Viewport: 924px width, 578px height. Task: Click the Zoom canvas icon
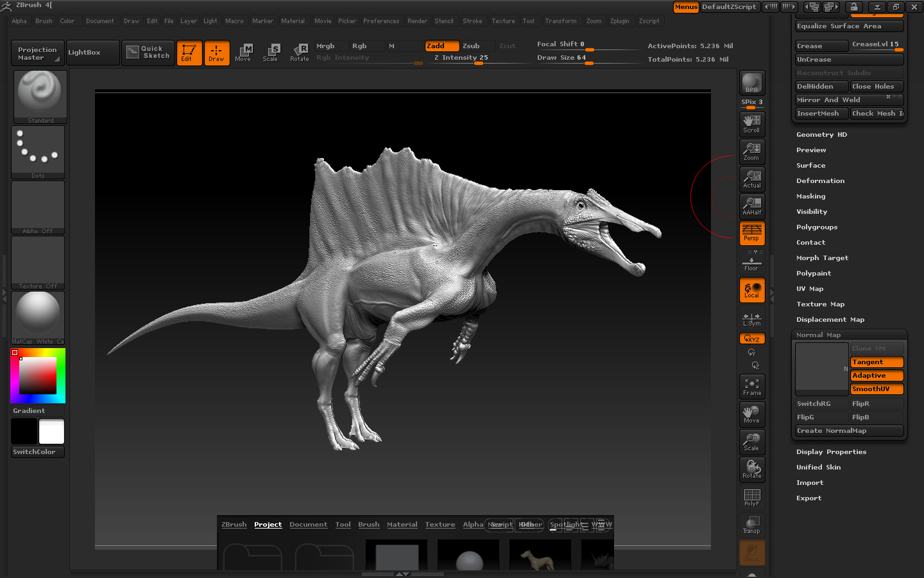pyautogui.click(x=751, y=152)
